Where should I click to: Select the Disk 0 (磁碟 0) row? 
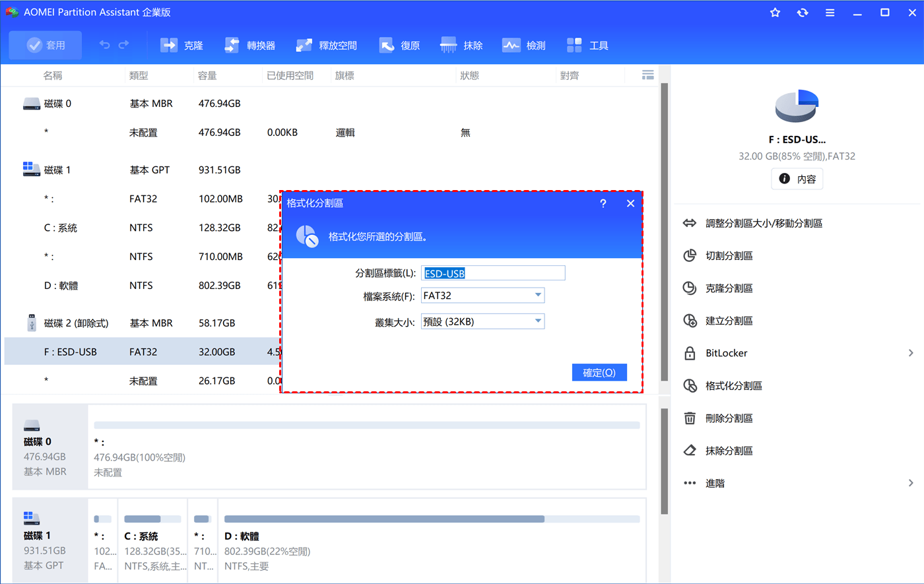332,104
